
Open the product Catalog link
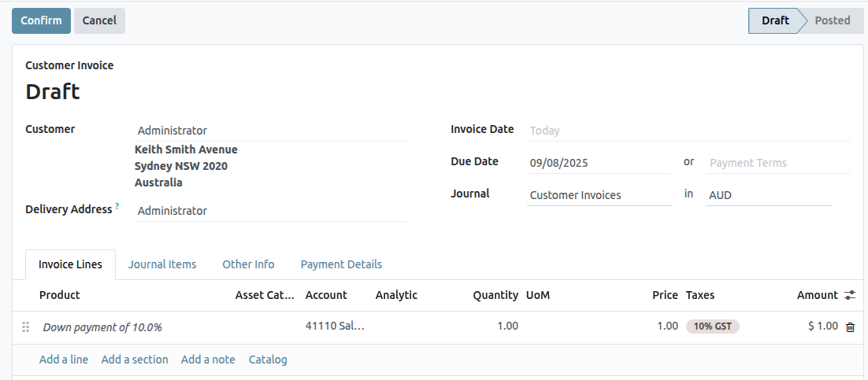[268, 360]
